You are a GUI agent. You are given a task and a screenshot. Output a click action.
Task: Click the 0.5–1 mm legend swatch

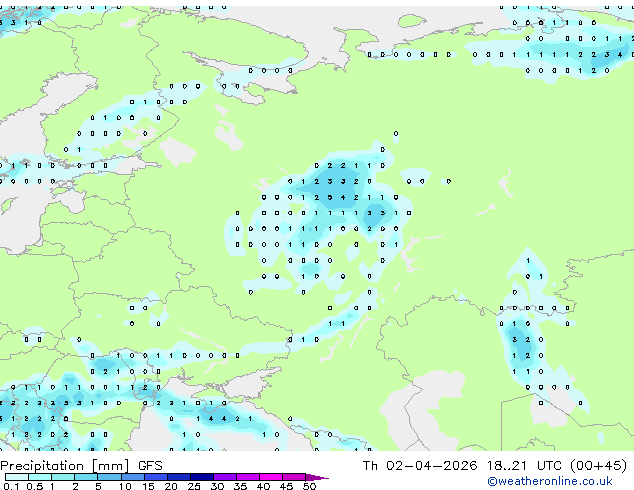[40, 477]
